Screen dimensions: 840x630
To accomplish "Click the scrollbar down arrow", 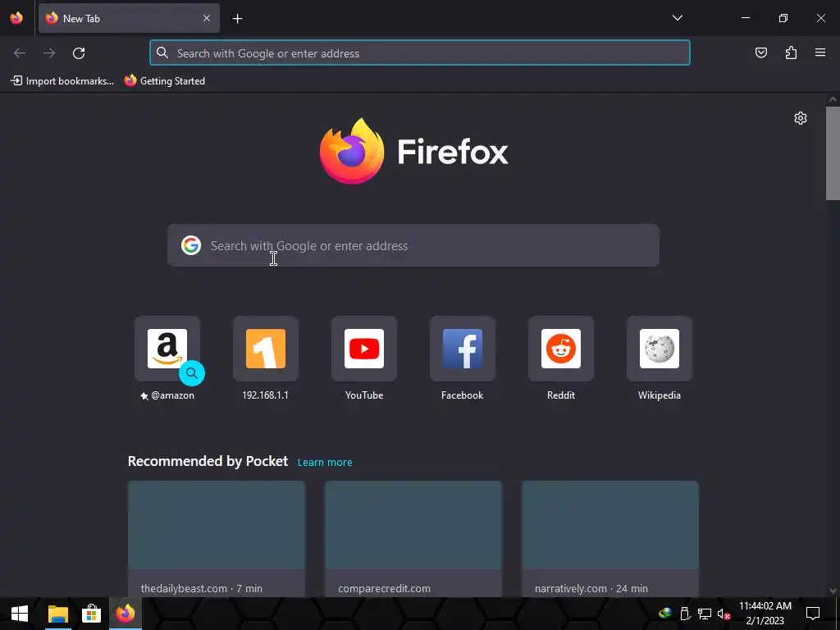I will (833, 591).
